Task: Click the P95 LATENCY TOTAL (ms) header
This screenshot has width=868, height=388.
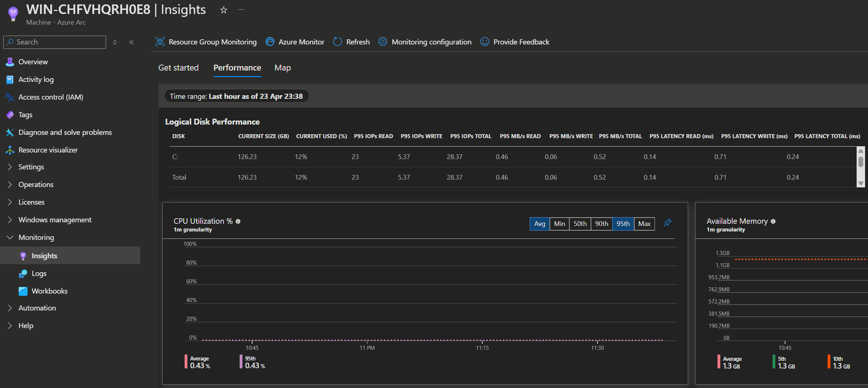Action: [827, 136]
